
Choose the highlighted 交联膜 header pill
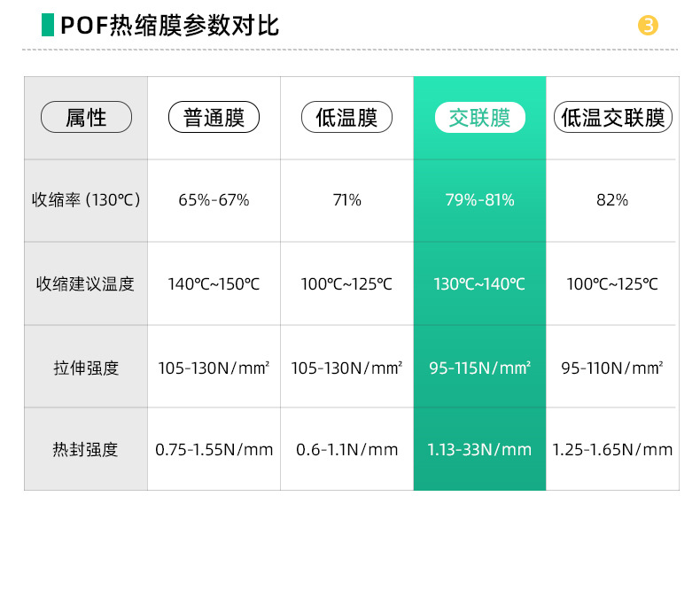(x=479, y=117)
